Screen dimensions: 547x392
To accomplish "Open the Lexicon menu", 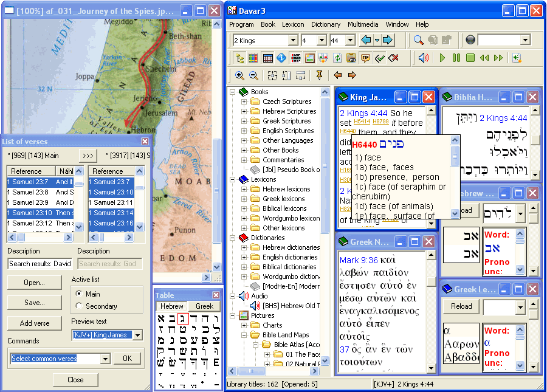I will (x=293, y=24).
